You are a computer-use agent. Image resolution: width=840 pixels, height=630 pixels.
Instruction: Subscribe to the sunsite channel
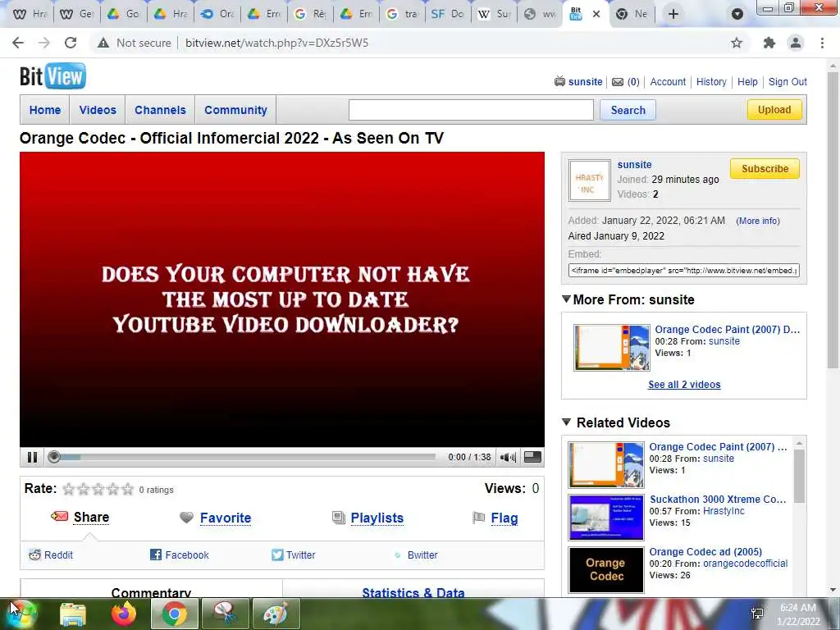click(765, 169)
